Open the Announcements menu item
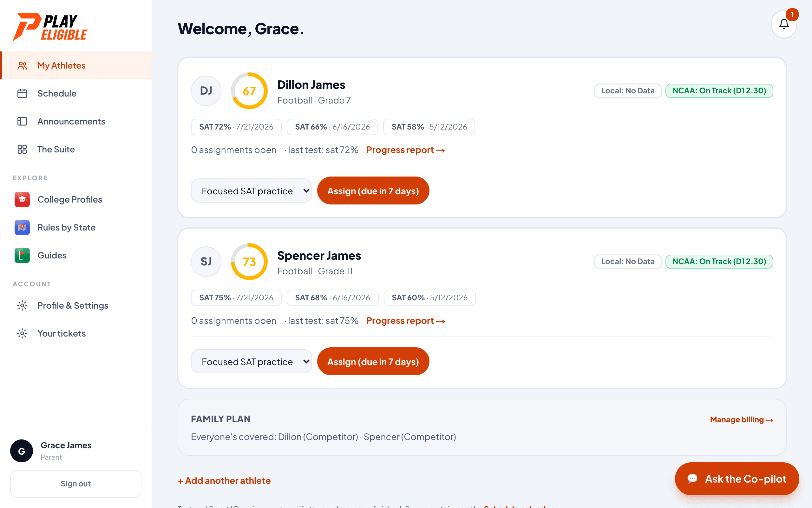This screenshot has width=812, height=508. coord(76,121)
